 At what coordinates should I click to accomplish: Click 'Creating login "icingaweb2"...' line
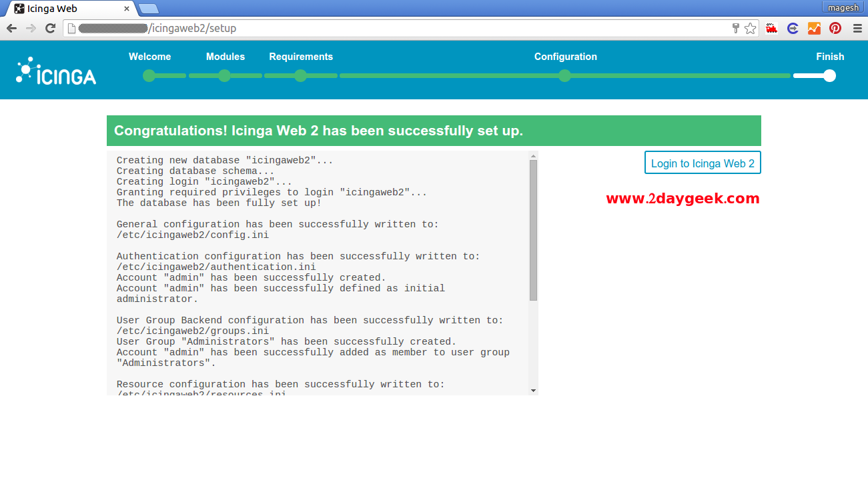pyautogui.click(x=204, y=181)
